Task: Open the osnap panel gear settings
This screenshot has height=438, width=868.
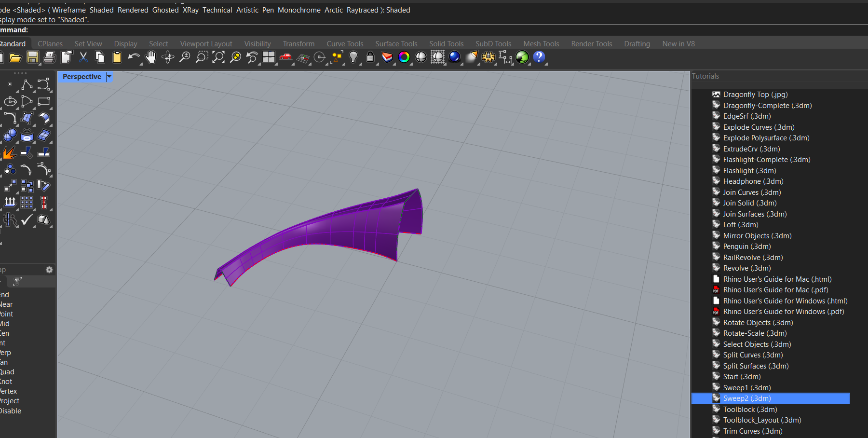Action: [x=49, y=270]
